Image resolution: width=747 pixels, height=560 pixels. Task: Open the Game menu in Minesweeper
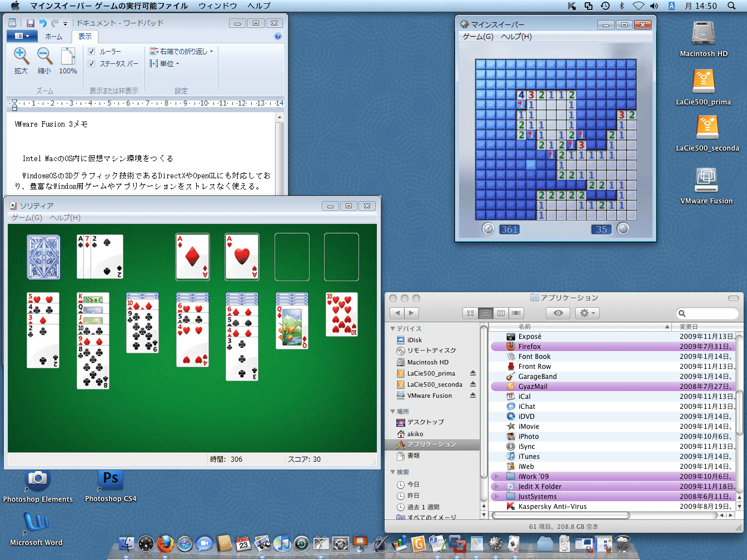click(478, 37)
